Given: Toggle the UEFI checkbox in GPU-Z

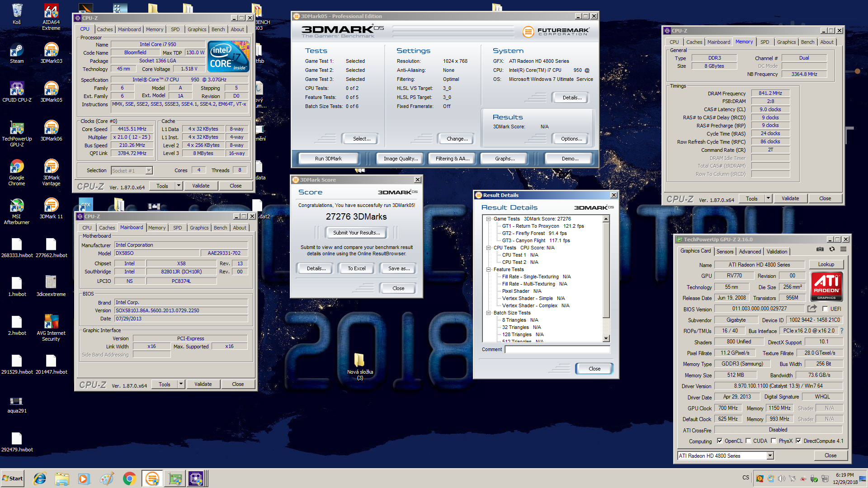Looking at the screenshot, I should [825, 309].
